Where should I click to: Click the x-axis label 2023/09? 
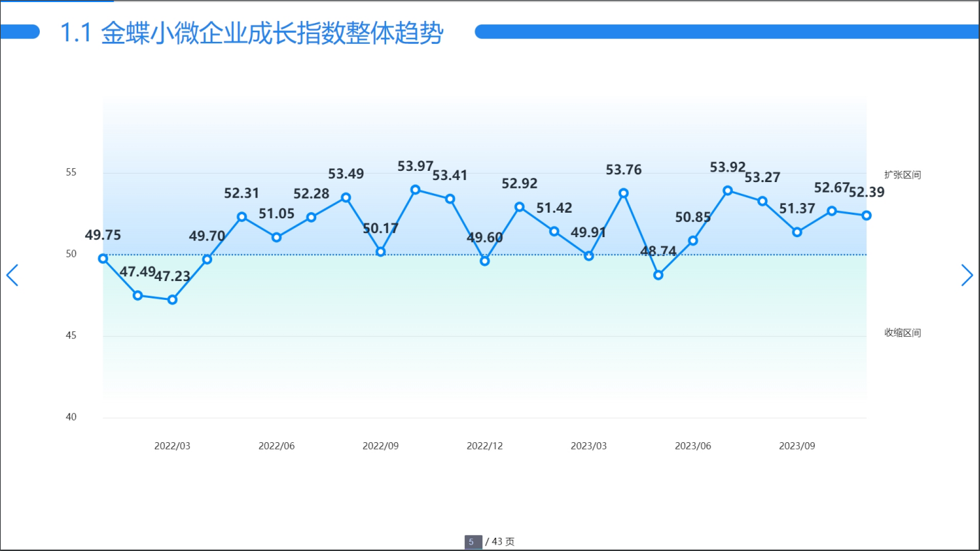797,446
